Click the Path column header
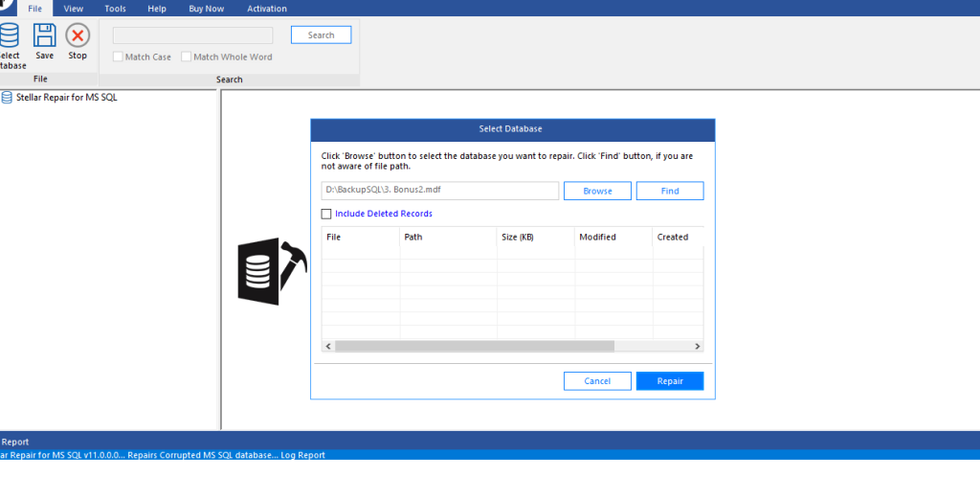980x501 pixels. click(448, 237)
